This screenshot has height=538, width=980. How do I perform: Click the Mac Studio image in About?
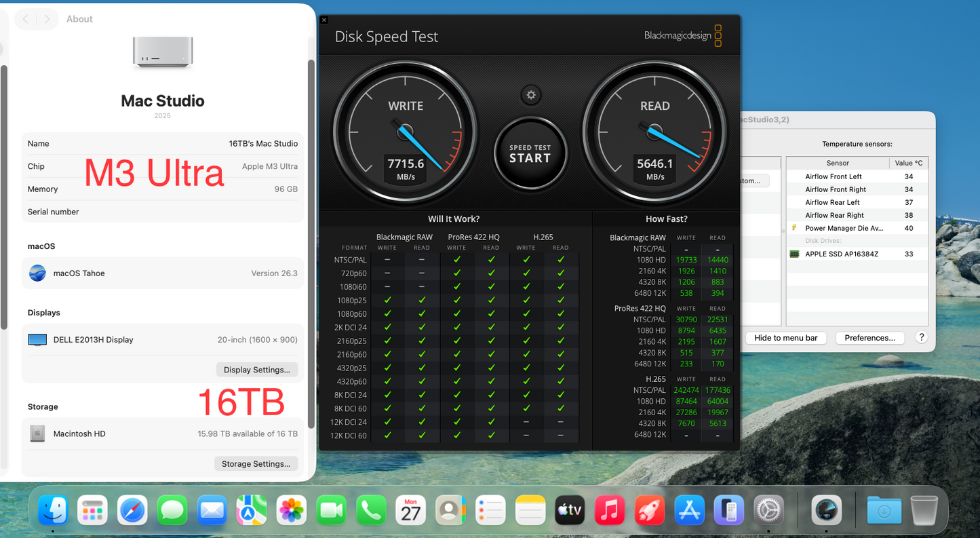pyautogui.click(x=163, y=52)
